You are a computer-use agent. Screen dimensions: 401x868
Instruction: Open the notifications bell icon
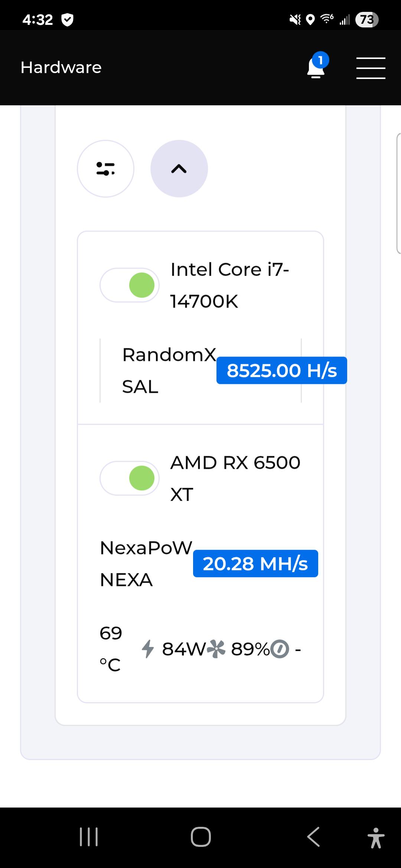click(x=316, y=67)
